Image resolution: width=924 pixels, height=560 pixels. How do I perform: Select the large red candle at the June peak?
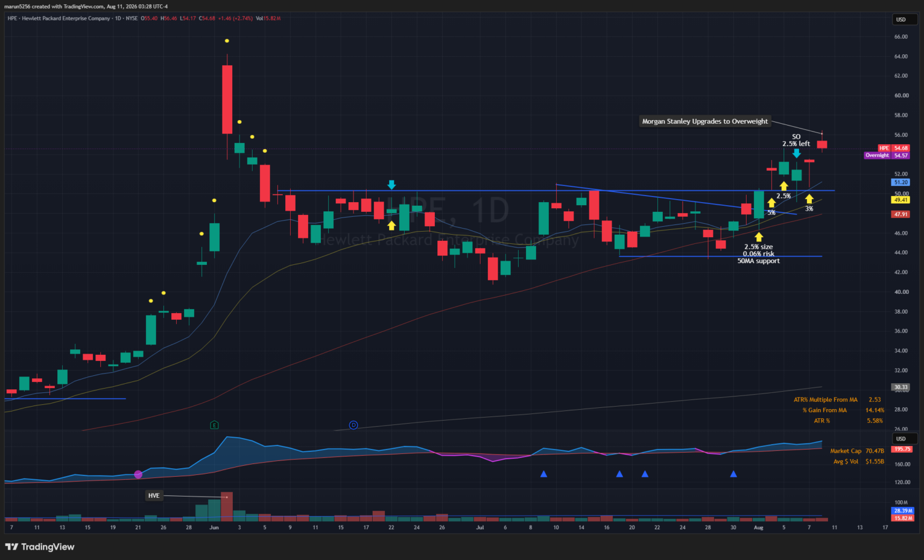click(x=227, y=99)
